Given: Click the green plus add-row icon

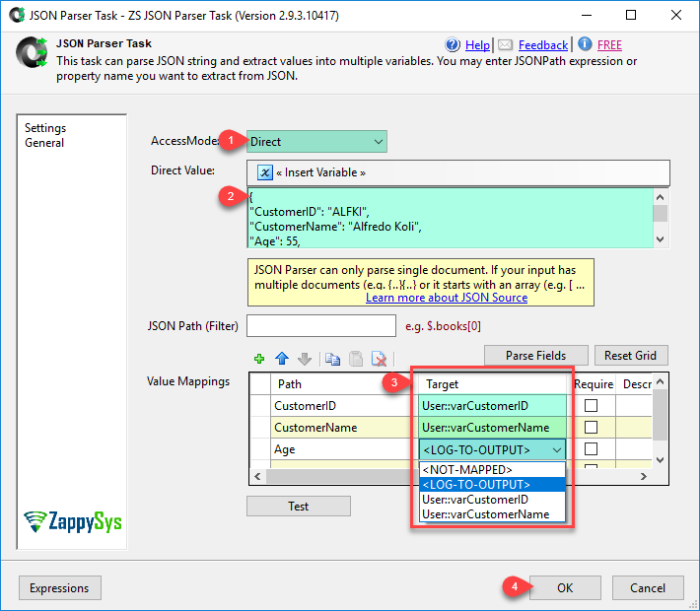Looking at the screenshot, I should (259, 359).
